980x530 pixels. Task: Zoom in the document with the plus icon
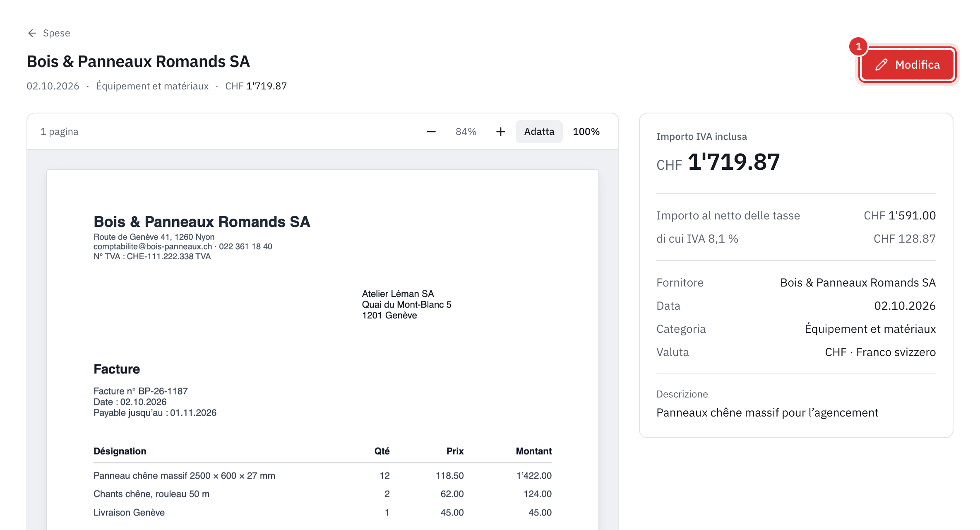[501, 132]
